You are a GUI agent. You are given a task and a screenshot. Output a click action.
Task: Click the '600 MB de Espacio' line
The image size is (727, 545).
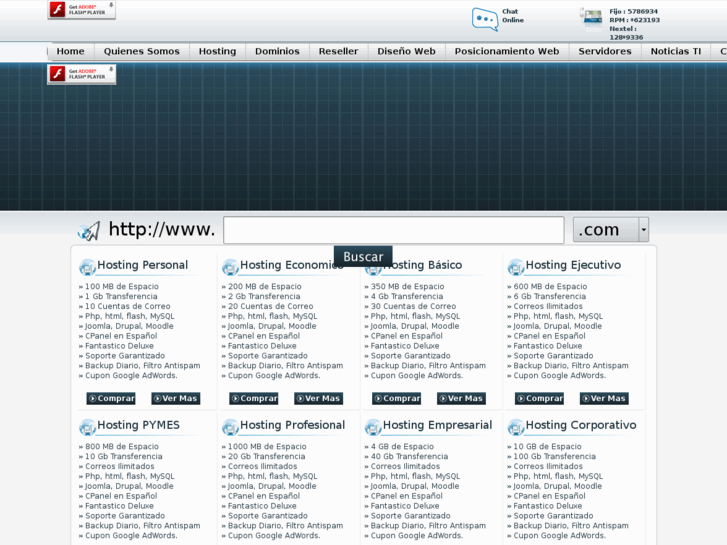pos(550,287)
